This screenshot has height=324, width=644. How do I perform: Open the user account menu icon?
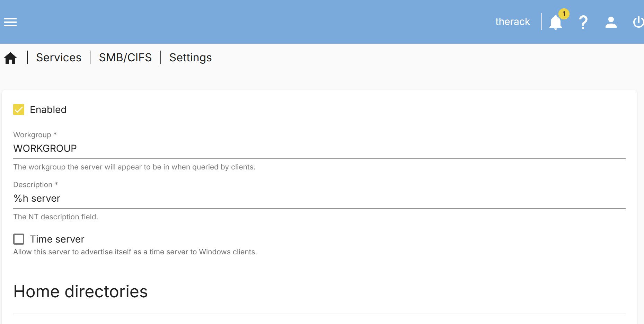point(611,22)
